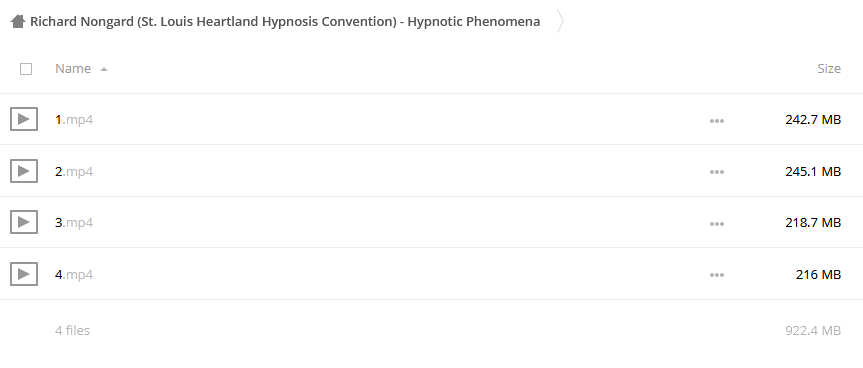The height and width of the screenshot is (368, 863).
Task: Sort files by Name column
Action: (73, 69)
